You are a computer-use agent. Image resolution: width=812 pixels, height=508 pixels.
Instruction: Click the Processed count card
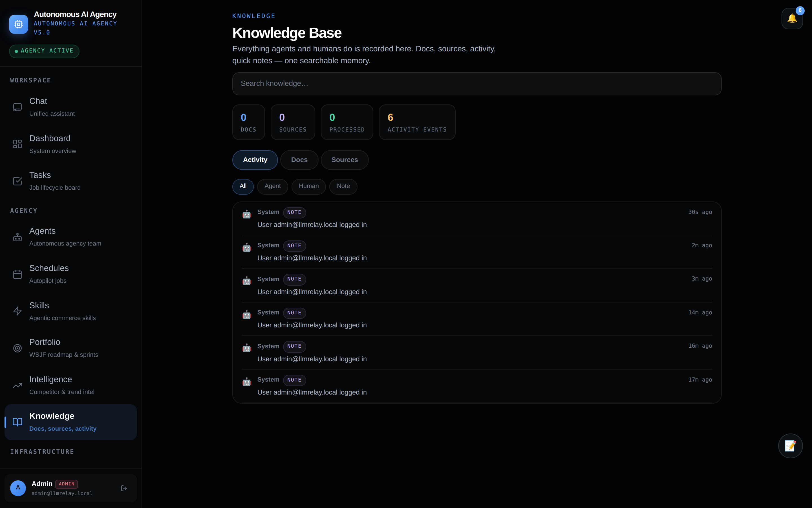click(x=347, y=122)
